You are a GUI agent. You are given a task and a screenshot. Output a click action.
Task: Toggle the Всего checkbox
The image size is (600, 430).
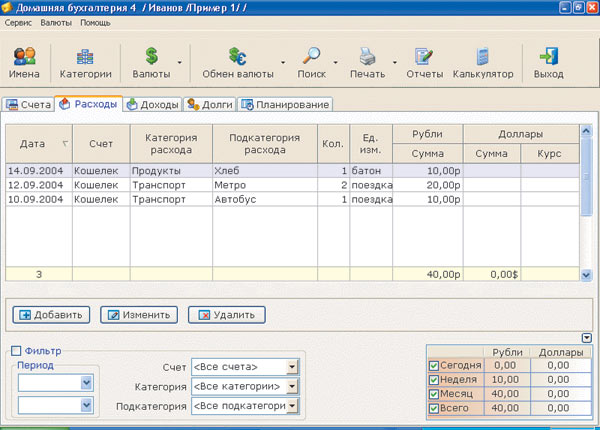[x=434, y=408]
